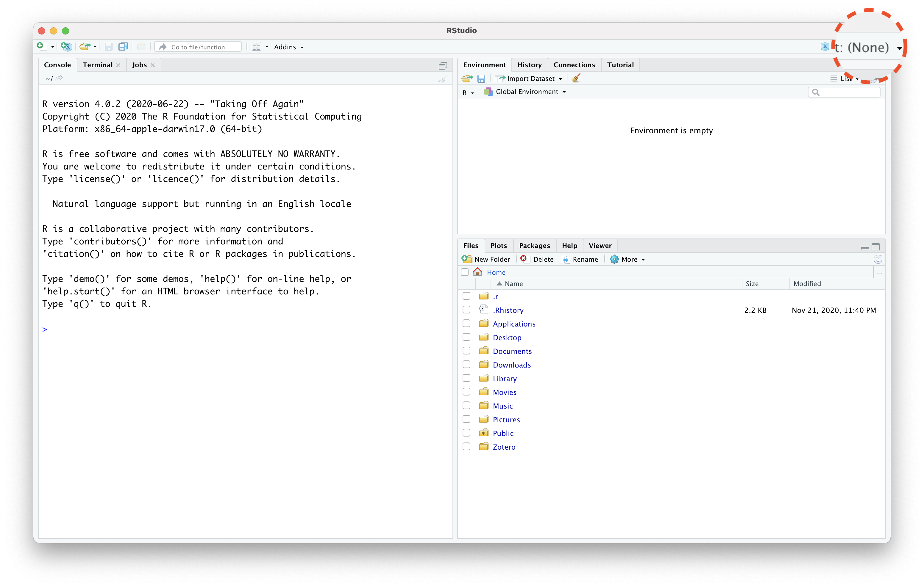
Task: Switch to the Terminal tab
Action: click(97, 65)
